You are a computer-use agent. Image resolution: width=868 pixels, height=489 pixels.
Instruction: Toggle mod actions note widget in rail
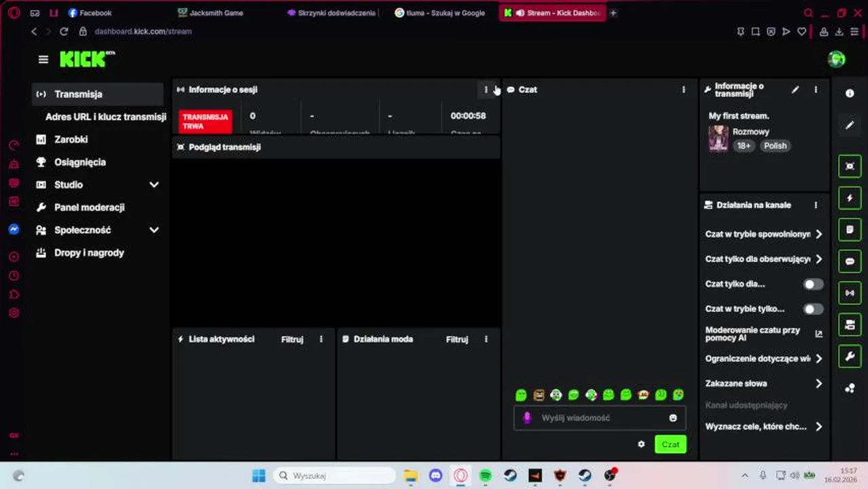click(x=850, y=230)
